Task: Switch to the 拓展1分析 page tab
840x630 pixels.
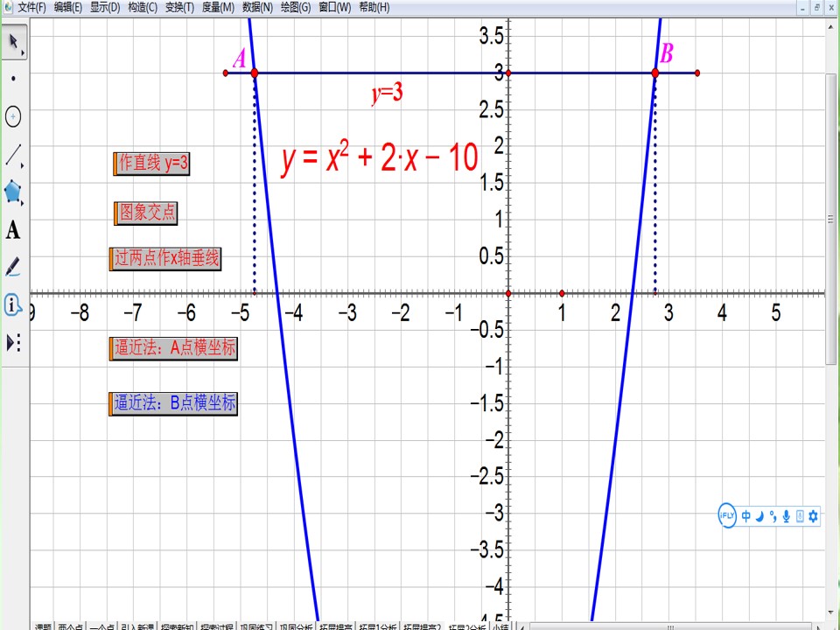Action: pyautogui.click(x=378, y=626)
